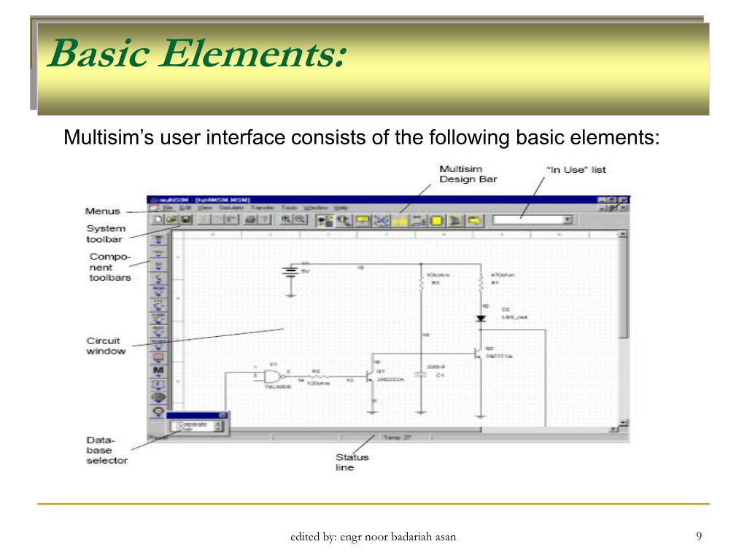747x560 pixels.
Task: Open the Diodes component toolbar icon
Action: point(158,265)
